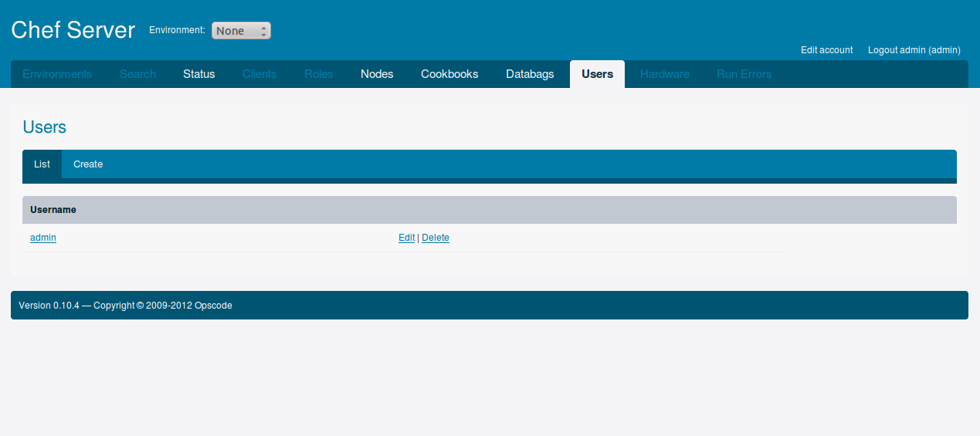Open the admin user link
This screenshot has height=436, width=980.
pos(43,238)
